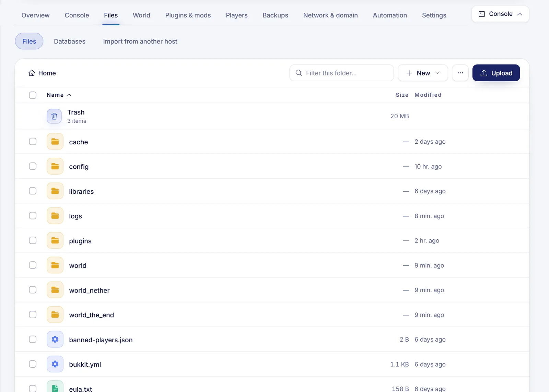Check the cache folder checkbox

pyautogui.click(x=33, y=141)
